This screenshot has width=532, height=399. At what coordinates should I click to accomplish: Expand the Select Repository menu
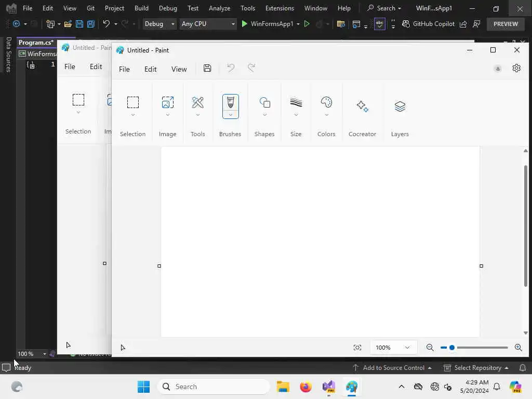476,368
